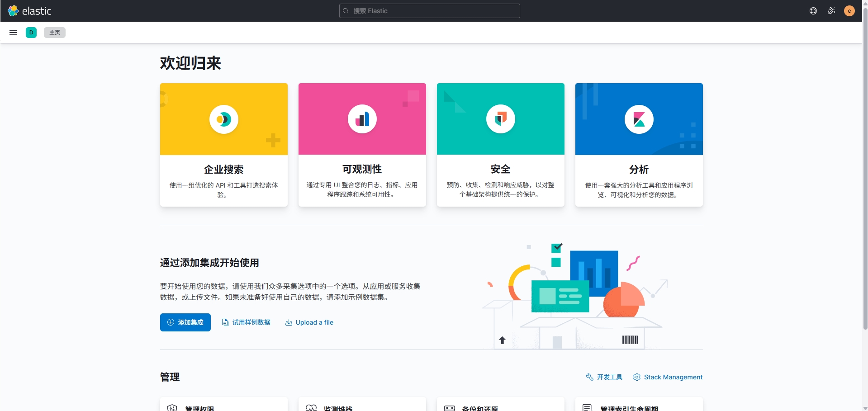
Task: Click the 分析 card icon
Action: pos(639,119)
